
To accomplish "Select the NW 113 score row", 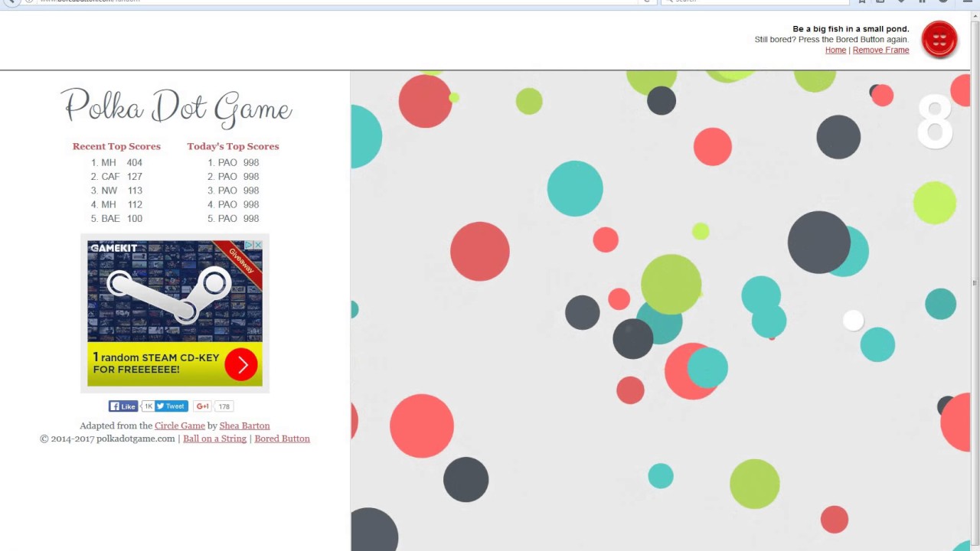I will pos(116,191).
